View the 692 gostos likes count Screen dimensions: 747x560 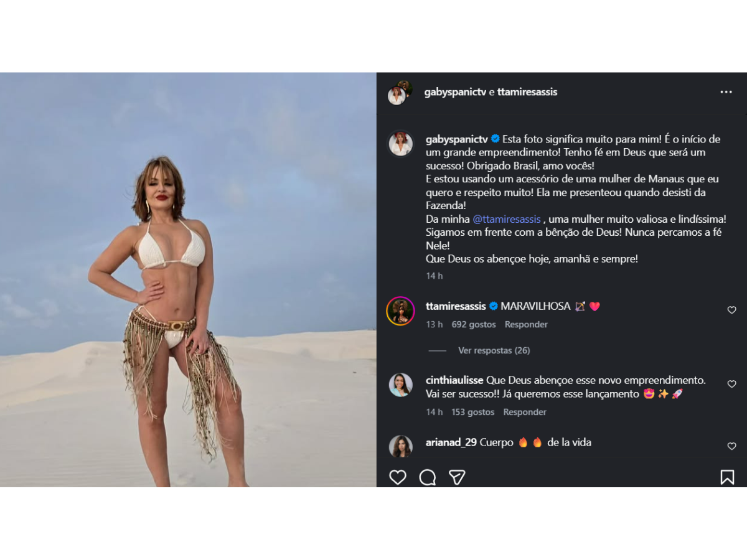click(474, 324)
